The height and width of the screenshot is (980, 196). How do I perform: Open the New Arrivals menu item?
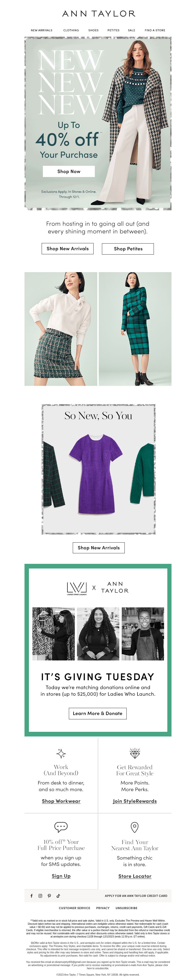pyautogui.click(x=42, y=30)
